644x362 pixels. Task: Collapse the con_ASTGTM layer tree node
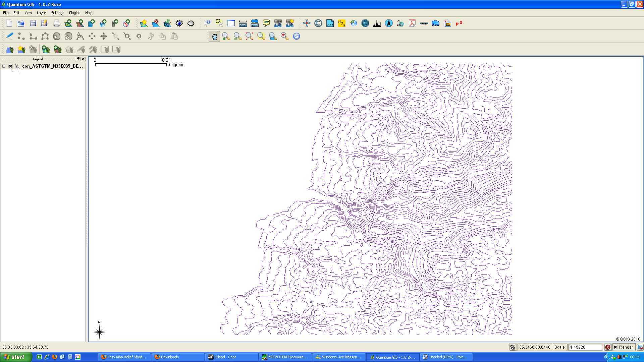(4, 66)
